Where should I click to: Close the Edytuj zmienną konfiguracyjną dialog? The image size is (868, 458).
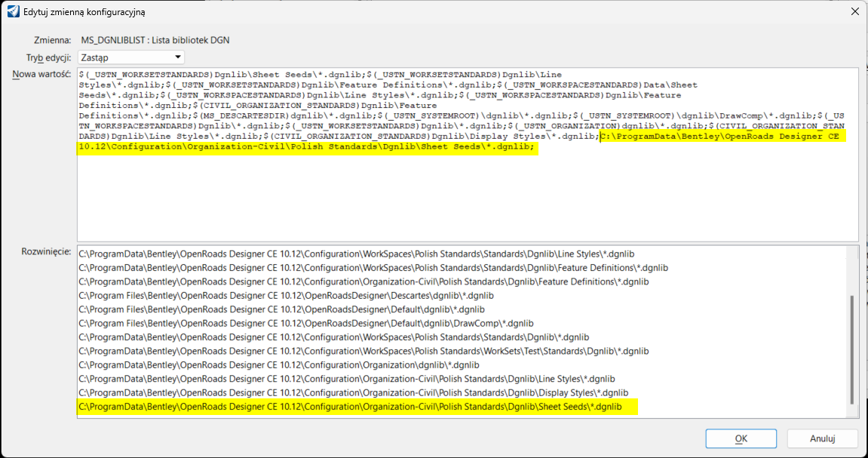tap(854, 11)
